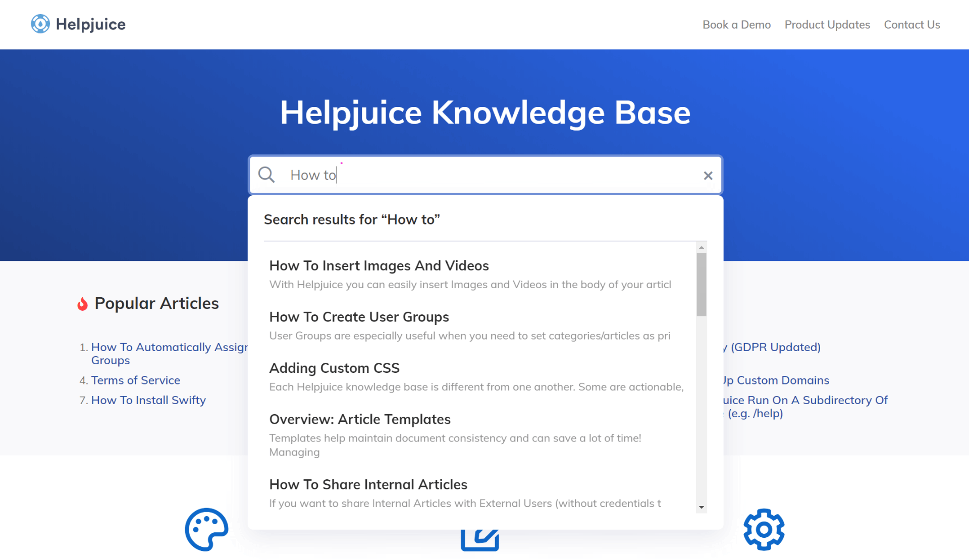Click on 'Terms of Service' popular article
Viewport: 969px width, 560px height.
point(136,379)
